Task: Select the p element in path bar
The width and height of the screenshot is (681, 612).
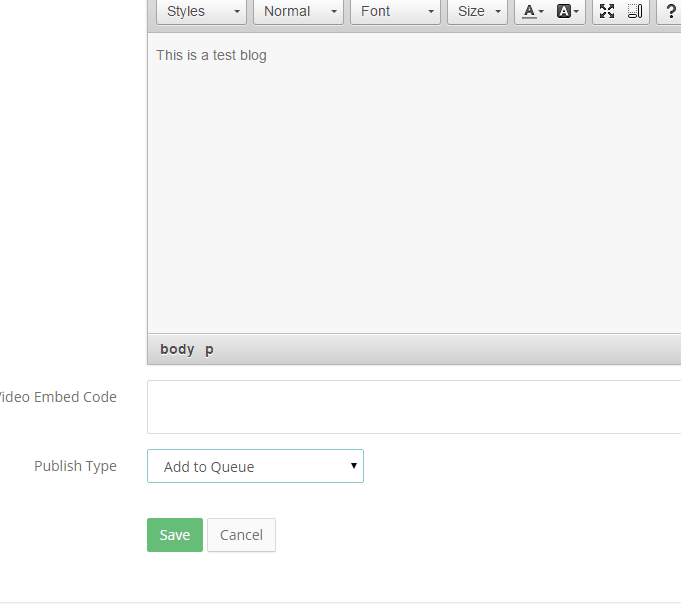Action: pos(209,349)
